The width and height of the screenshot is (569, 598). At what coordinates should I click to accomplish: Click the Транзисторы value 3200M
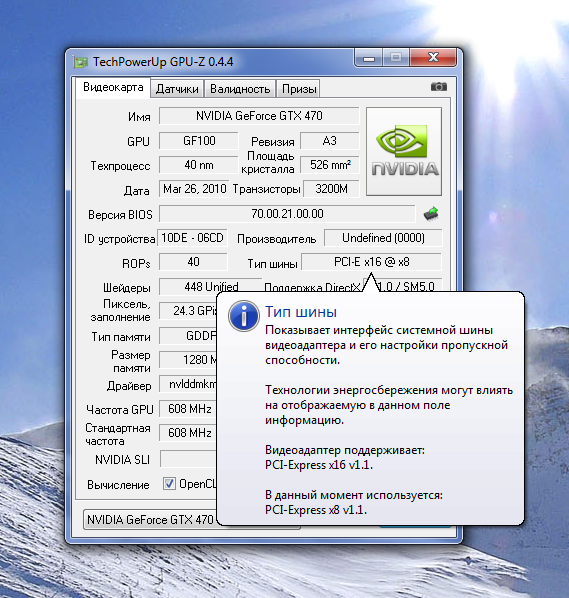click(331, 189)
